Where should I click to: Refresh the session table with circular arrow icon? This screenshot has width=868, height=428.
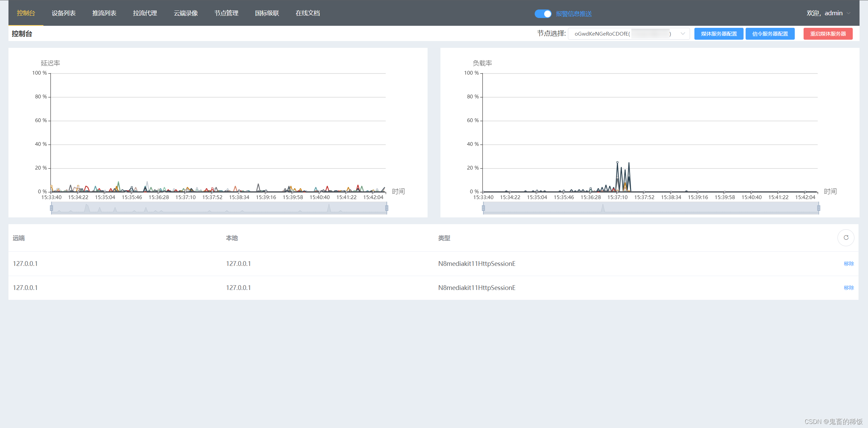tap(846, 238)
